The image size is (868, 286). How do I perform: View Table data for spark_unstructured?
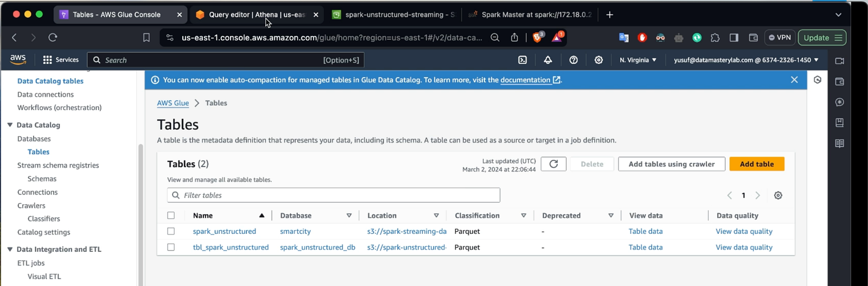point(646,231)
